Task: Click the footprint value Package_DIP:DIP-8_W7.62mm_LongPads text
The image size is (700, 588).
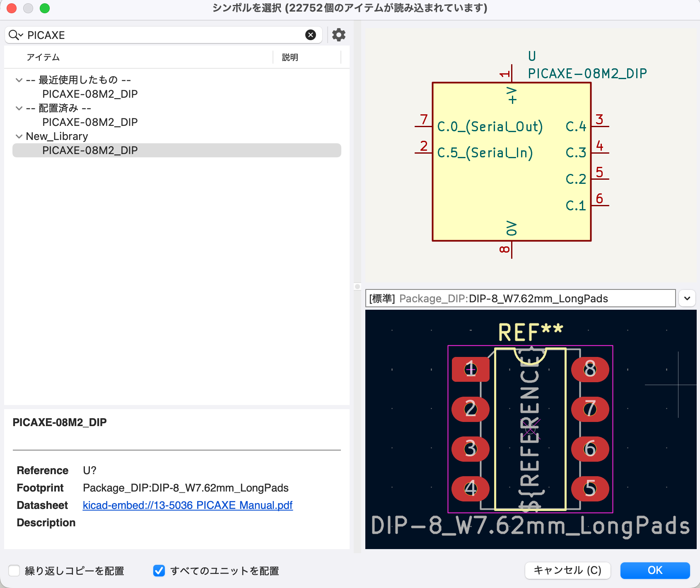Action: [186, 488]
